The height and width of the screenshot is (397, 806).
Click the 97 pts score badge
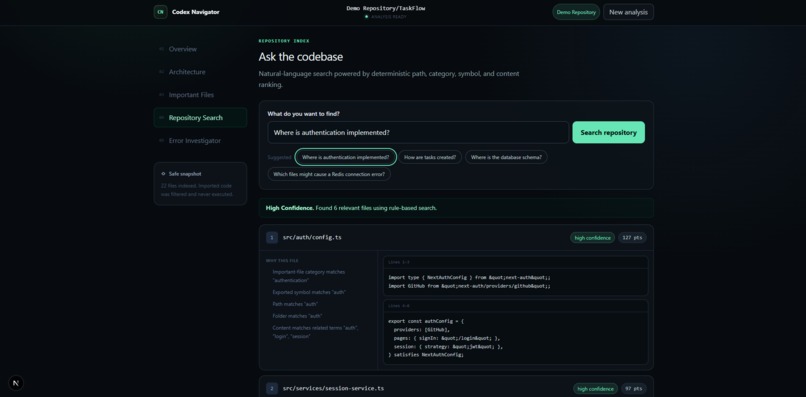pos(633,389)
